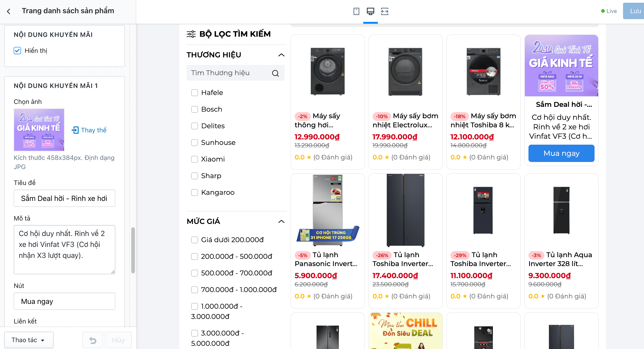Click the Live status indicator
This screenshot has height=349, width=644.
(609, 11)
